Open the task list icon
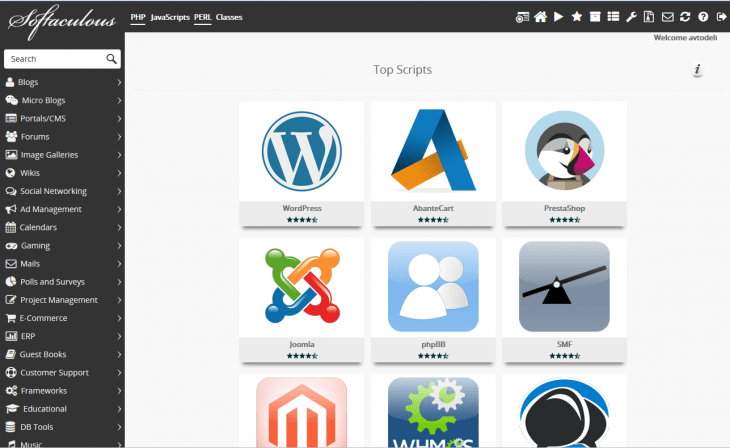 pyautogui.click(x=613, y=17)
